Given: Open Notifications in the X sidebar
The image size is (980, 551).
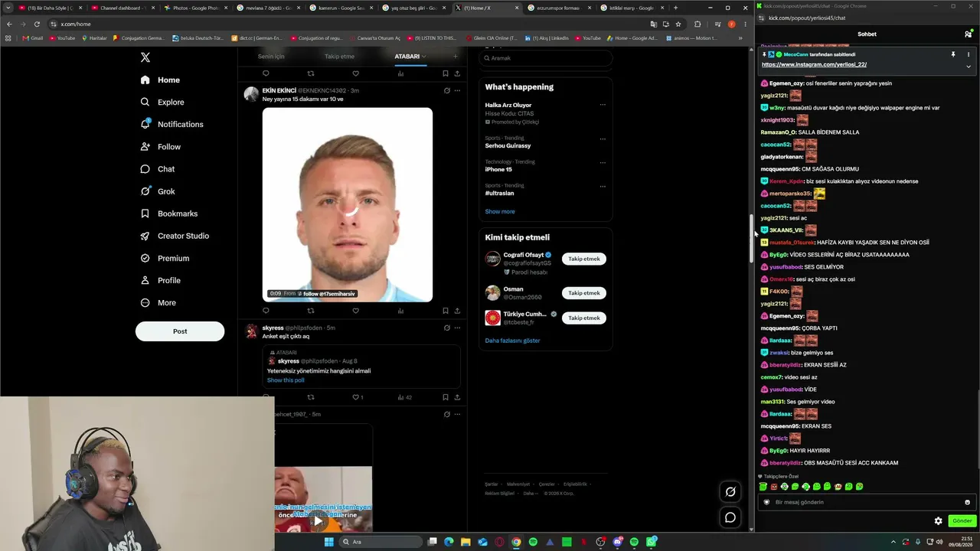Looking at the screenshot, I should (172, 124).
